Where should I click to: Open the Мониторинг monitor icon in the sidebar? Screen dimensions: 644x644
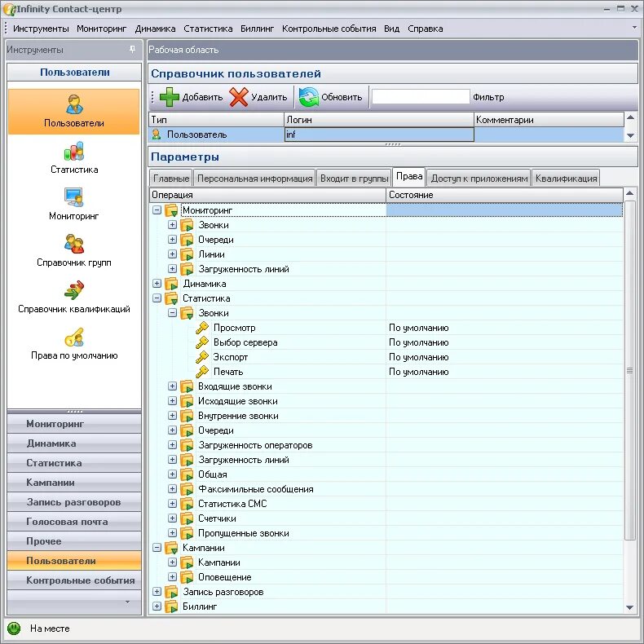tap(74, 197)
